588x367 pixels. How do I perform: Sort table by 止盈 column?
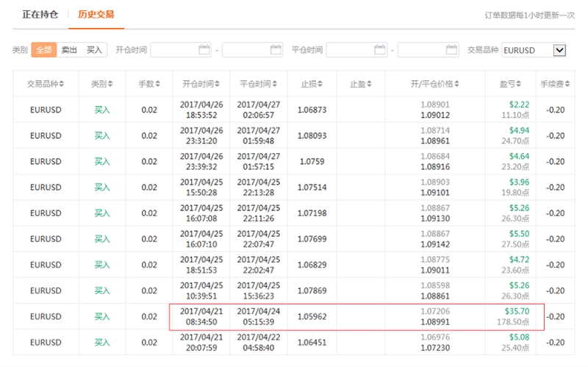coord(360,84)
